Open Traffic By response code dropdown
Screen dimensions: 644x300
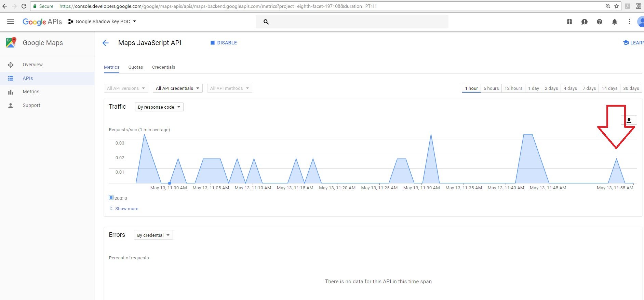[159, 107]
